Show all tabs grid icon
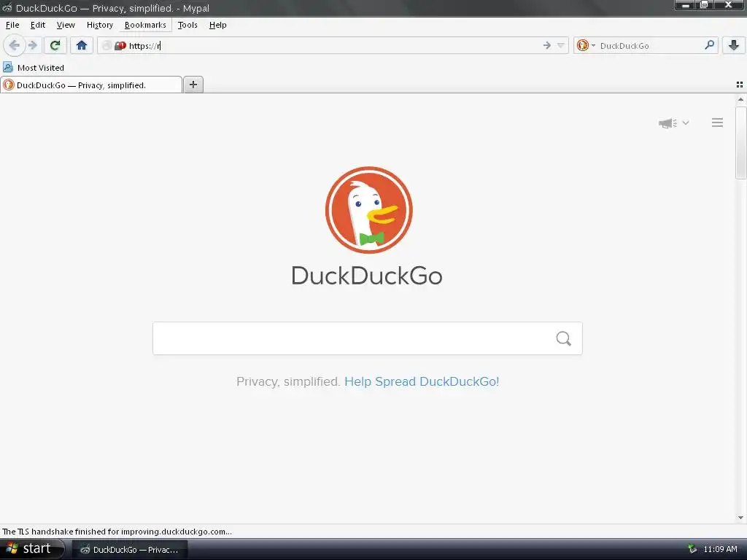The image size is (747, 560). point(740,85)
